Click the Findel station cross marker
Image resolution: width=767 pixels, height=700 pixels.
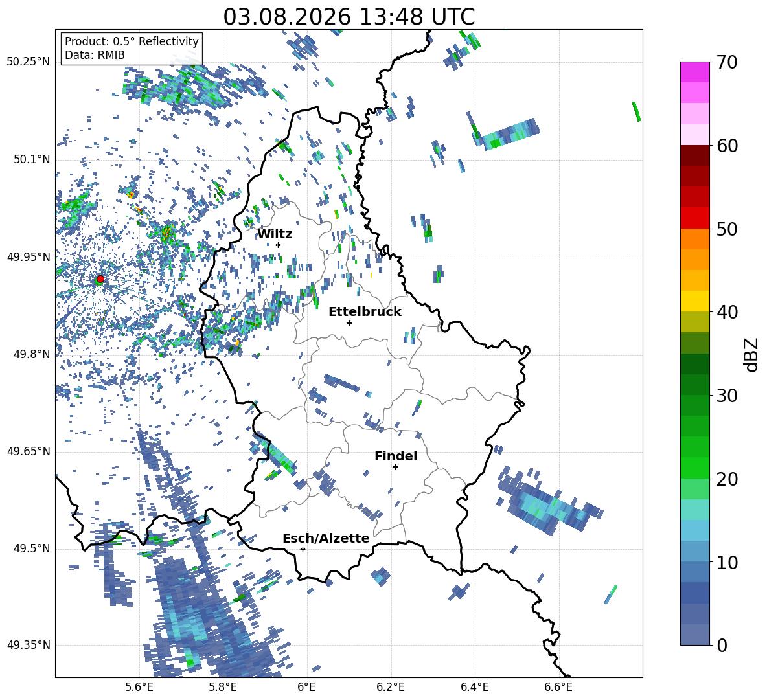click(395, 468)
